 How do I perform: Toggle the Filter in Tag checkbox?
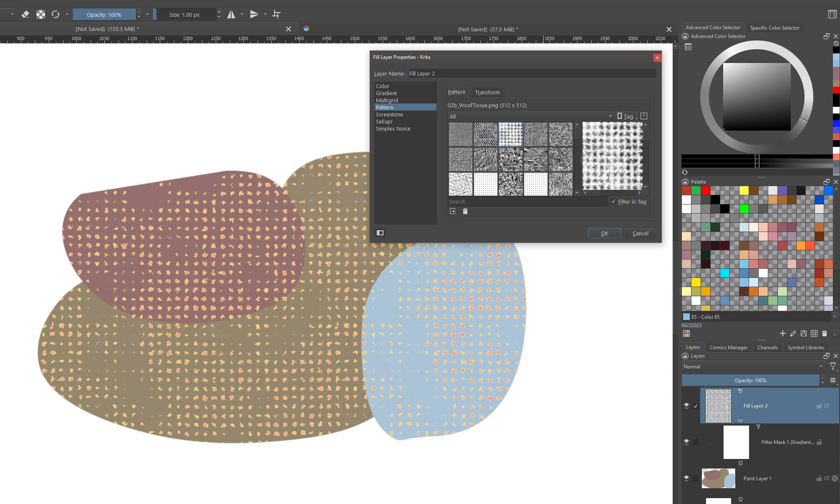pos(613,202)
